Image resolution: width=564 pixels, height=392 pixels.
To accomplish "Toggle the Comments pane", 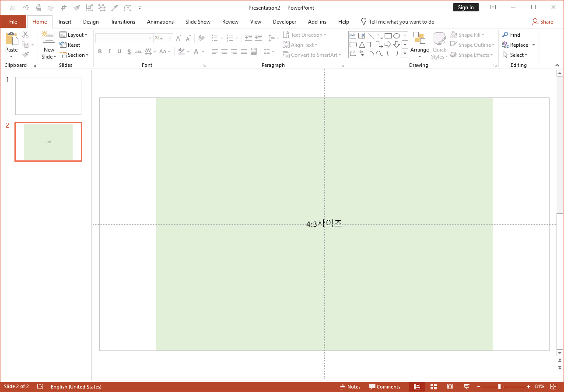I will pyautogui.click(x=385, y=387).
